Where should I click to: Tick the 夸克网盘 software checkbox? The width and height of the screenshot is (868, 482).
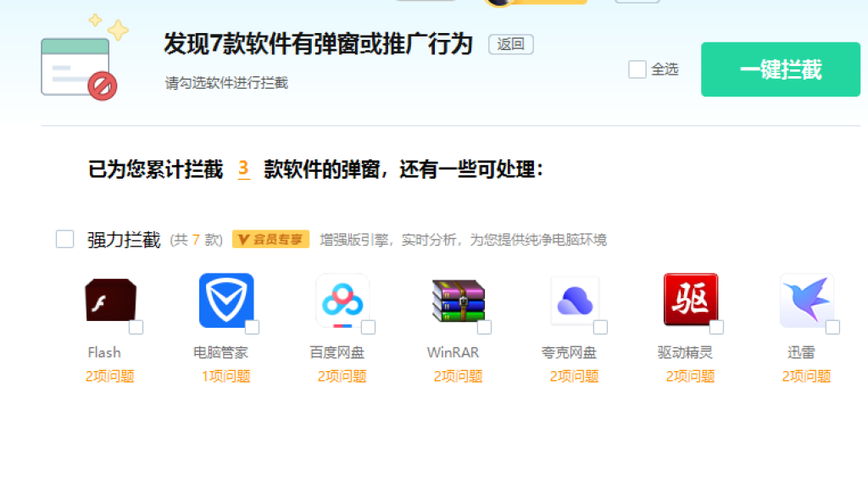[601, 328]
